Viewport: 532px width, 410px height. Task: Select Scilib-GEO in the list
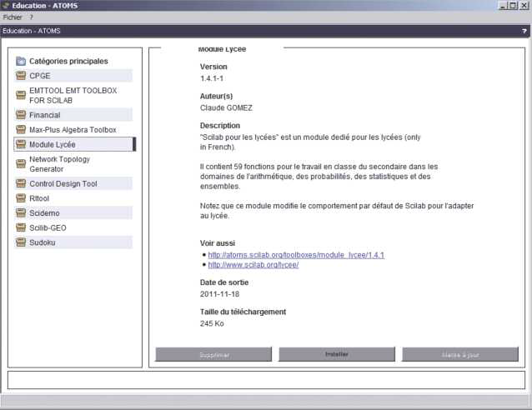point(48,227)
